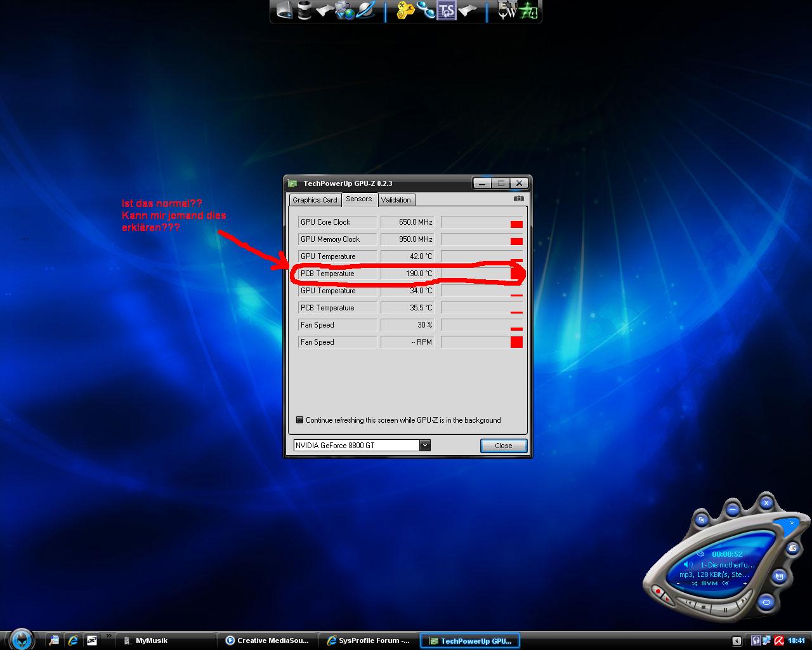
Task: Open the Validation tab
Action: coord(396,200)
